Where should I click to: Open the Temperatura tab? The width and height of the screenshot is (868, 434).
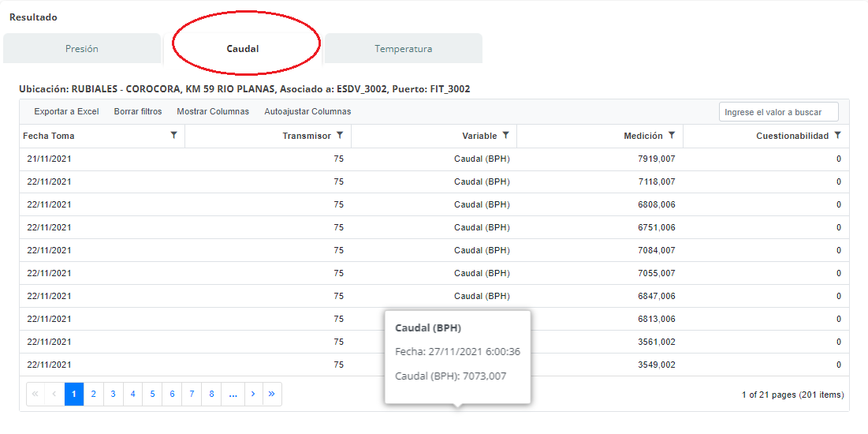[x=403, y=49]
